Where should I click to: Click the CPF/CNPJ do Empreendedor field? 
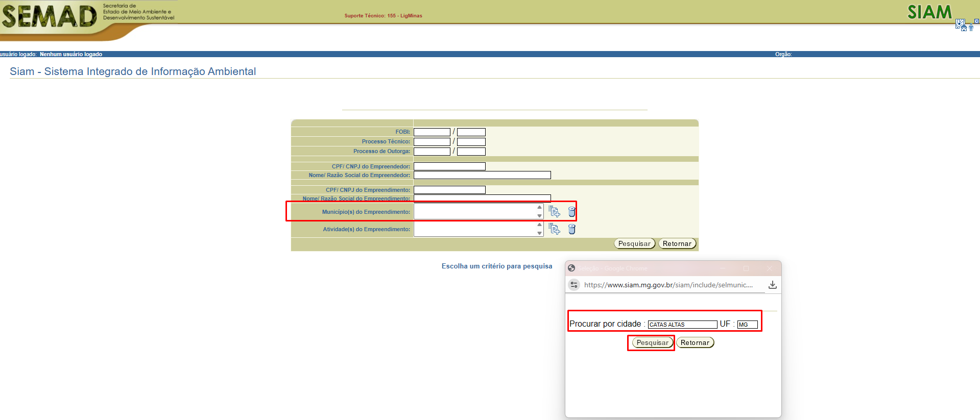coord(449,166)
